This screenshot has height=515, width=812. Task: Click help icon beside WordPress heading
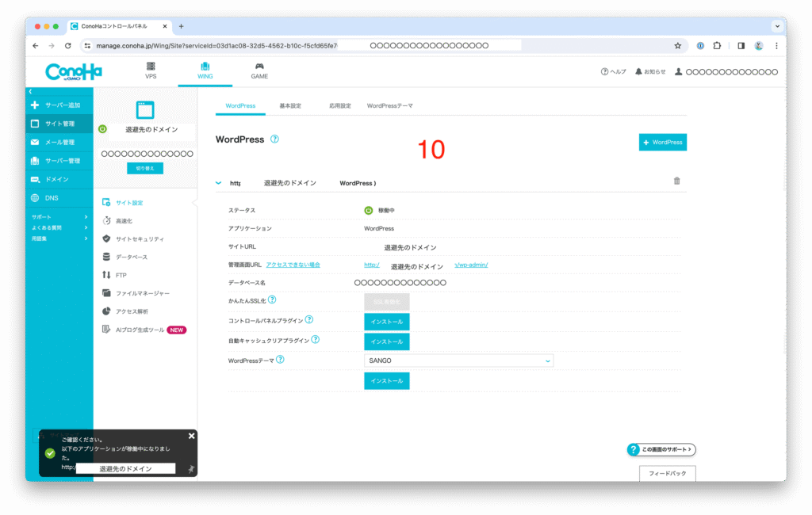[x=274, y=139]
